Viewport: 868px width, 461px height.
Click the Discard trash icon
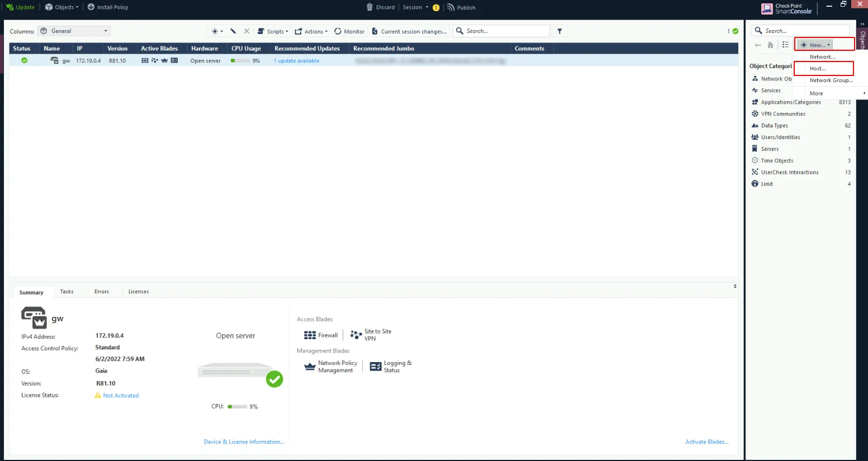(369, 7)
